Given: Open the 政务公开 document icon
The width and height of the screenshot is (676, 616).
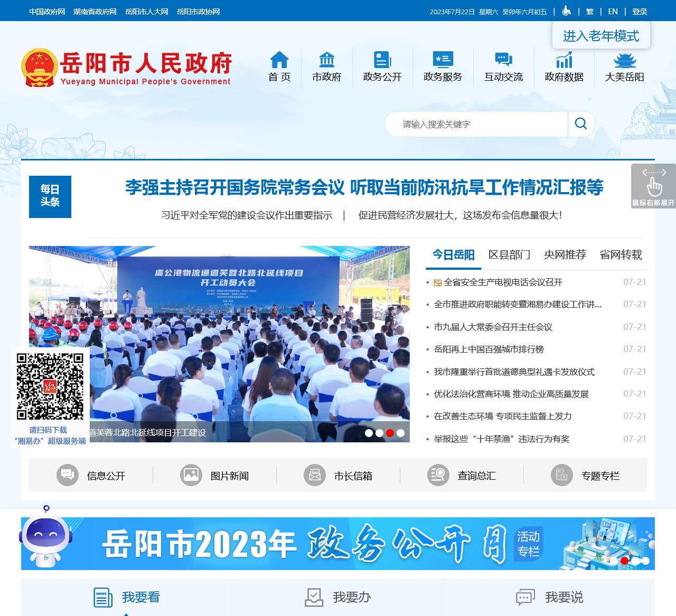Looking at the screenshot, I should (382, 60).
